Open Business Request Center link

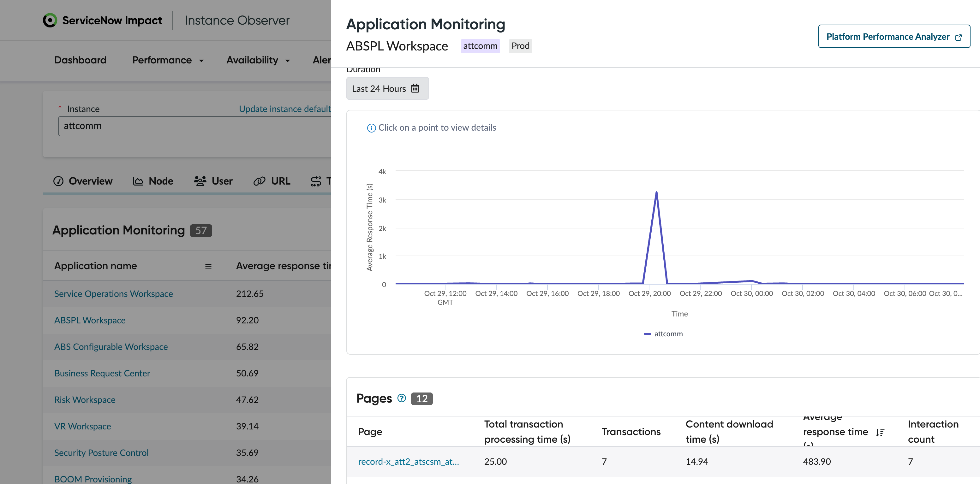(x=102, y=373)
